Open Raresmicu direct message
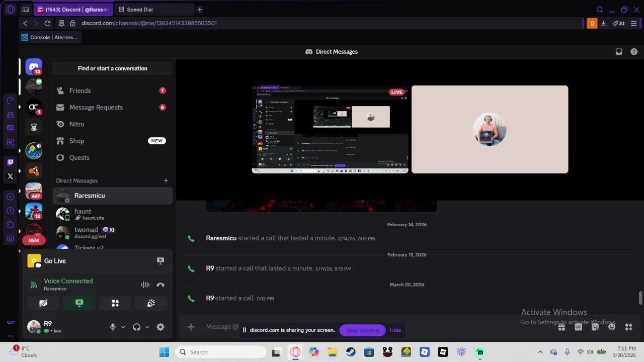The width and height of the screenshot is (644, 362). (113, 196)
